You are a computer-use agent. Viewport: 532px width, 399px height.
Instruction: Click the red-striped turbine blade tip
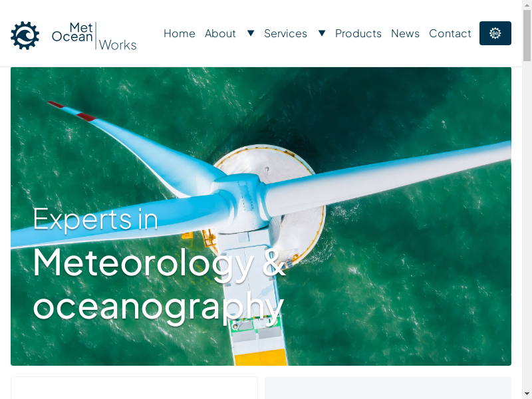click(72, 111)
